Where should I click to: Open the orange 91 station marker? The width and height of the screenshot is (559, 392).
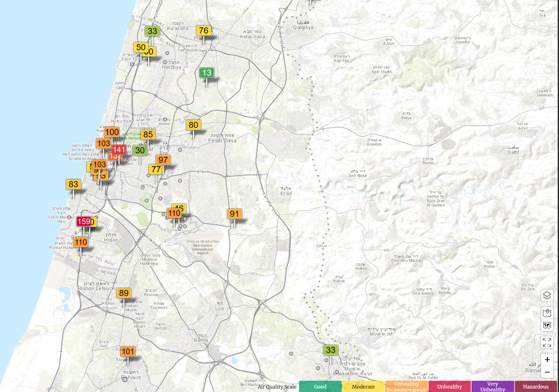tap(234, 214)
